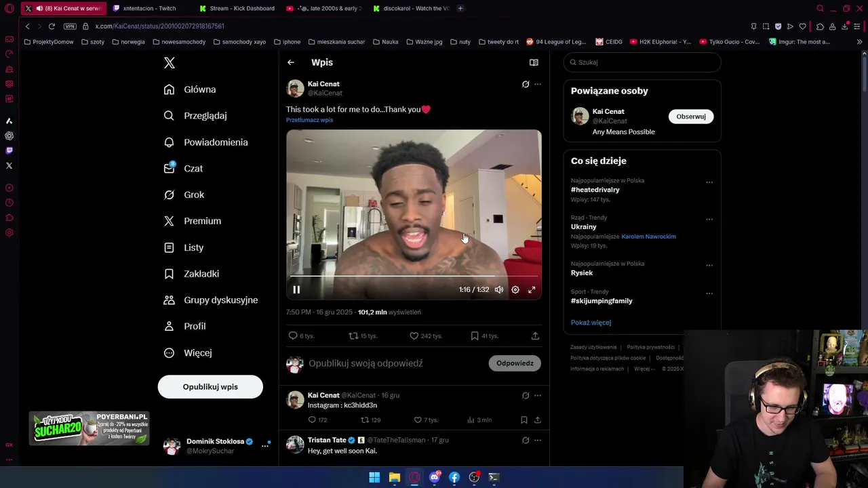Bookmark the Instagram reply
Viewport: 868px width, 488px height.
[x=524, y=420]
